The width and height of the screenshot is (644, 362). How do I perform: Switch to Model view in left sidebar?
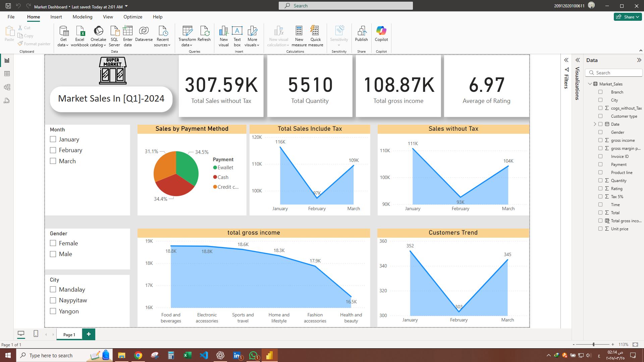click(7, 87)
